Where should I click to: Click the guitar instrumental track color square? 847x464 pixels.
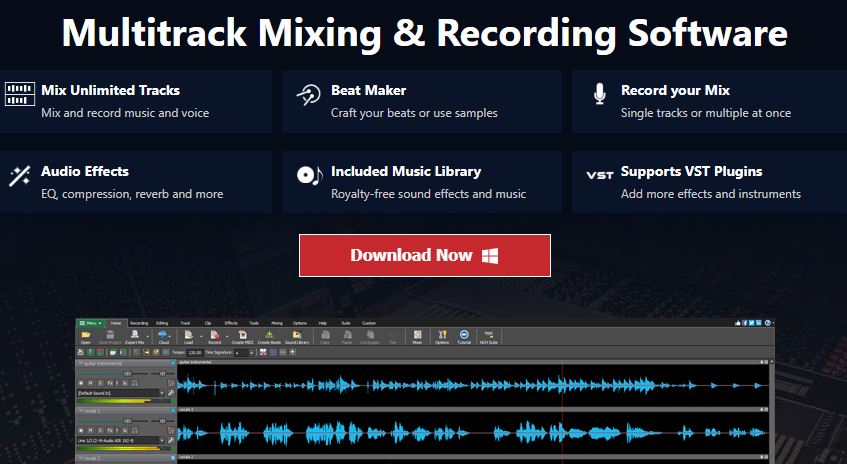click(x=173, y=363)
